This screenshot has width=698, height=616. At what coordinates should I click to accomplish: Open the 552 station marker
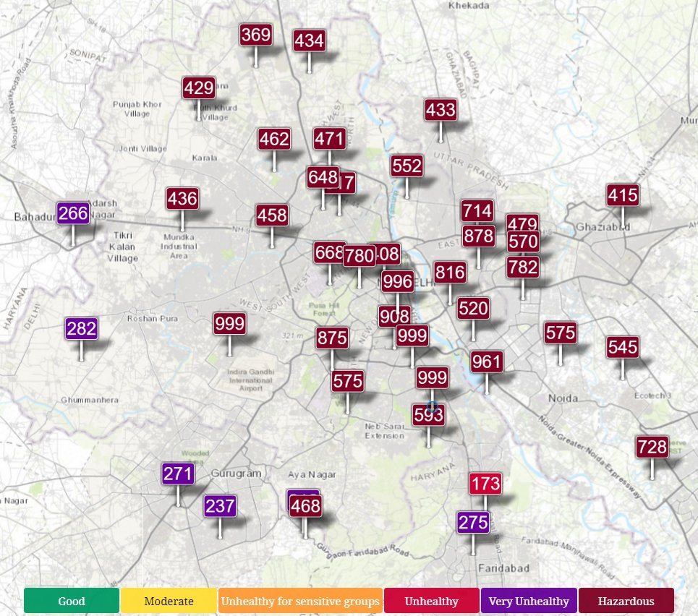[407, 166]
